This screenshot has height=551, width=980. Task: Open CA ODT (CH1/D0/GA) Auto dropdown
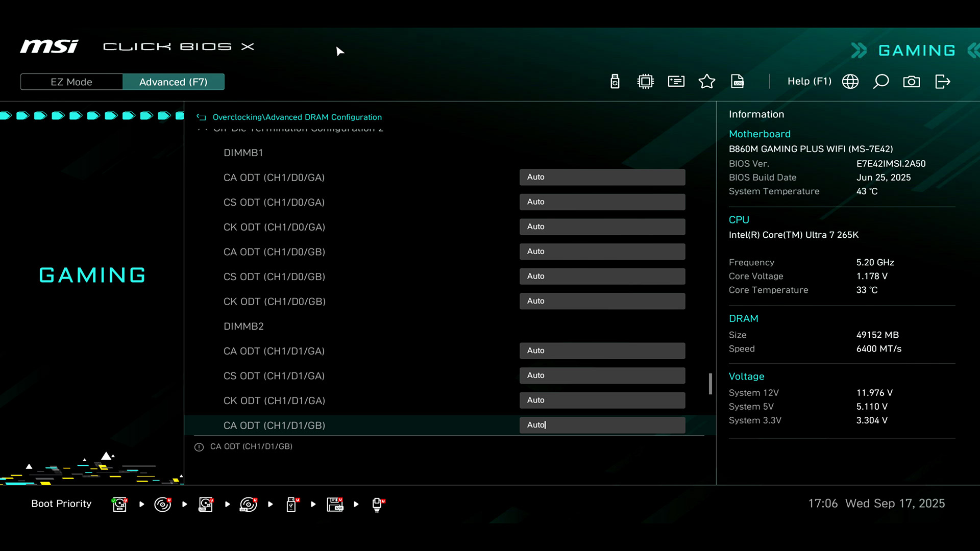pos(602,177)
